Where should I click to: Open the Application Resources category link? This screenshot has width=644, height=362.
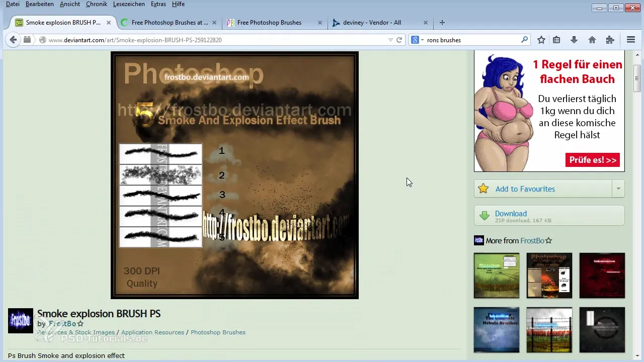coord(152,332)
